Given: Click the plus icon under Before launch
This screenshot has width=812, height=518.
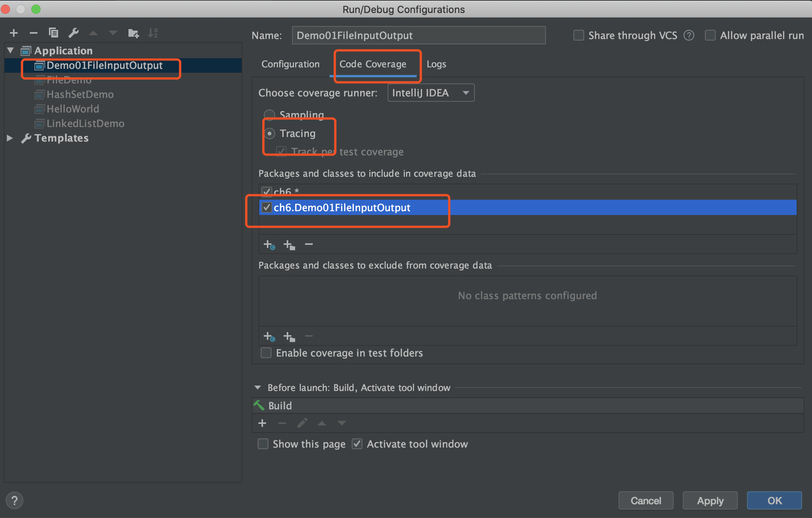Looking at the screenshot, I should click(262, 423).
